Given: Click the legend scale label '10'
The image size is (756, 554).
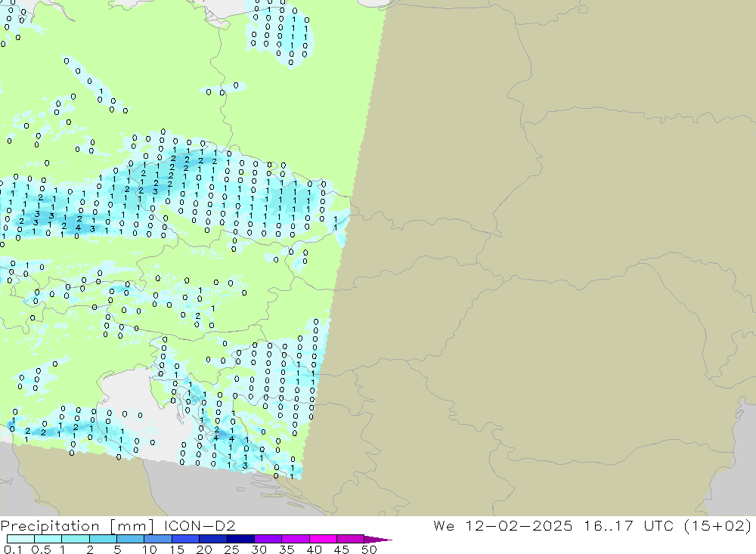Looking at the screenshot, I should pyautogui.click(x=150, y=549).
